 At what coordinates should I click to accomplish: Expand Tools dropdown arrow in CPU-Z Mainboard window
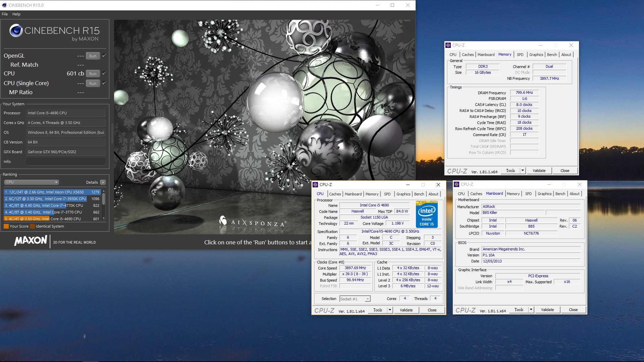(531, 310)
